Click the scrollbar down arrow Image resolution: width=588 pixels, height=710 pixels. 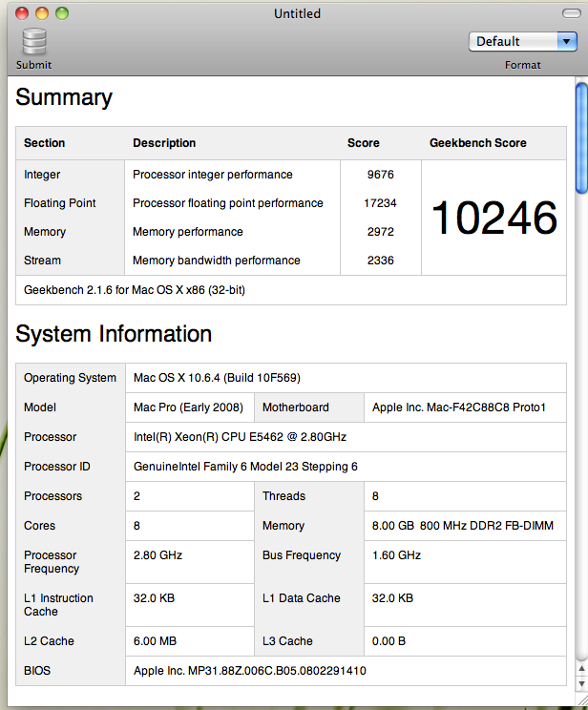pyautogui.click(x=581, y=683)
